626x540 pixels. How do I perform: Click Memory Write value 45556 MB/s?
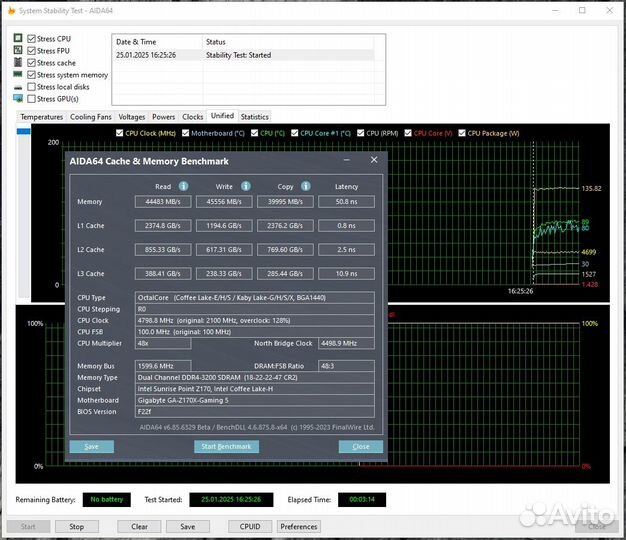[x=224, y=202]
